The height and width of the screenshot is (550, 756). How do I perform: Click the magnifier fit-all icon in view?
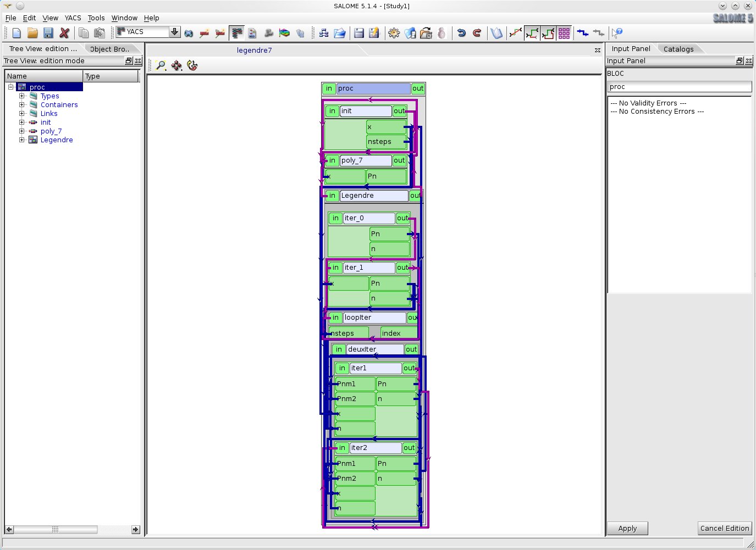click(161, 65)
